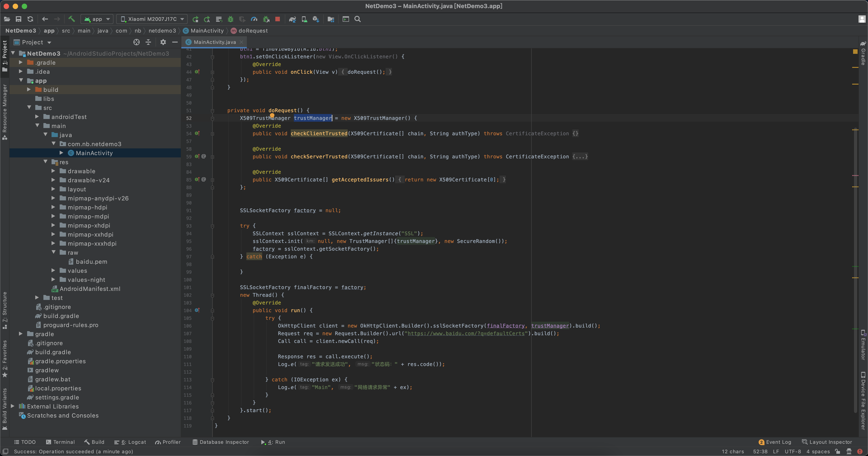Expand the build folder node
Image resolution: width=868 pixels, height=456 pixels.
29,89
